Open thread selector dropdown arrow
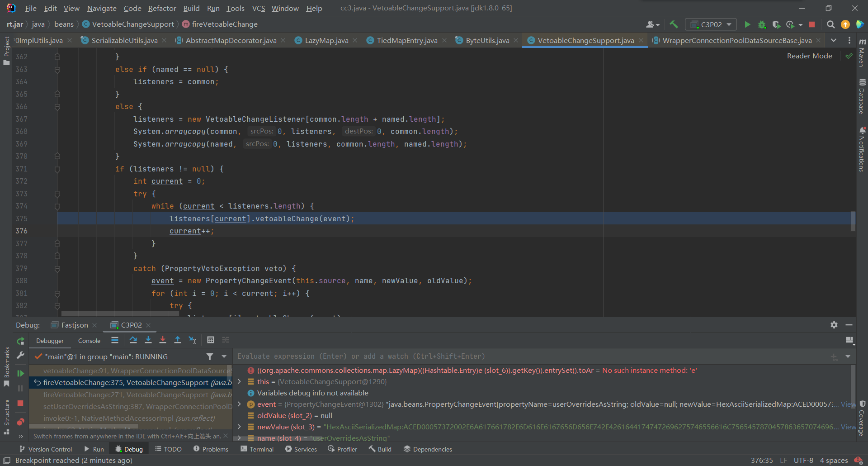Viewport: 868px width, 466px height. [224, 357]
